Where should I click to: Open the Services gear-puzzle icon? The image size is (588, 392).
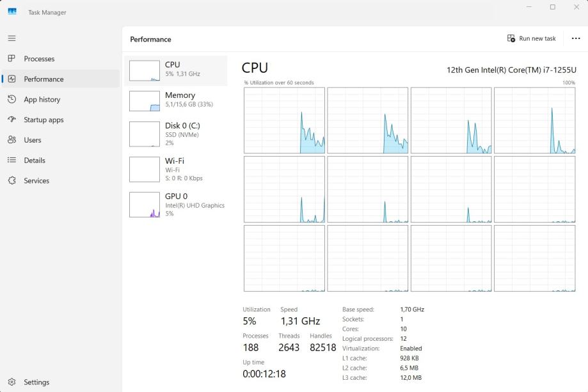pyautogui.click(x=12, y=181)
